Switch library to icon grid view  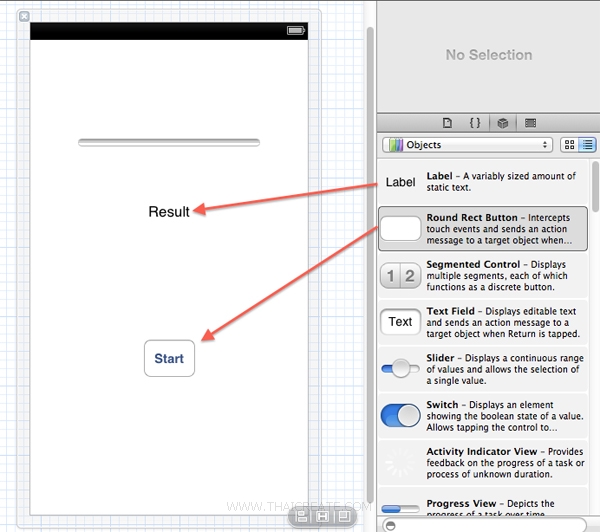click(569, 145)
